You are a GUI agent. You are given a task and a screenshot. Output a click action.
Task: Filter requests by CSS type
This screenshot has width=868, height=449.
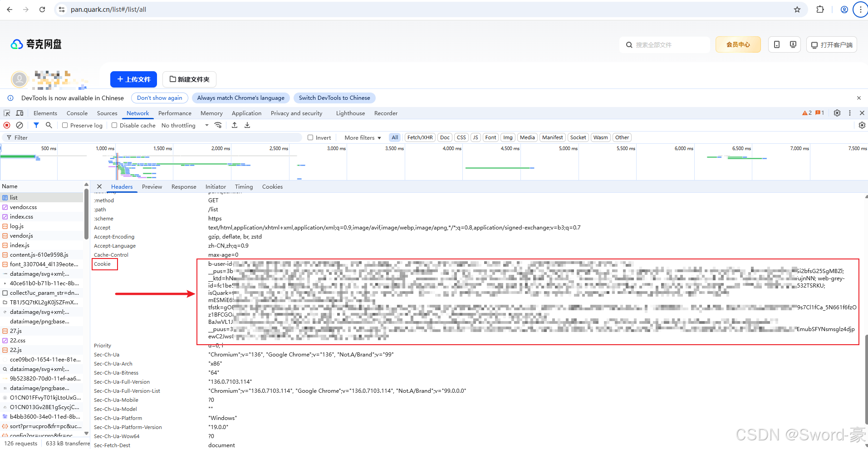click(x=461, y=137)
